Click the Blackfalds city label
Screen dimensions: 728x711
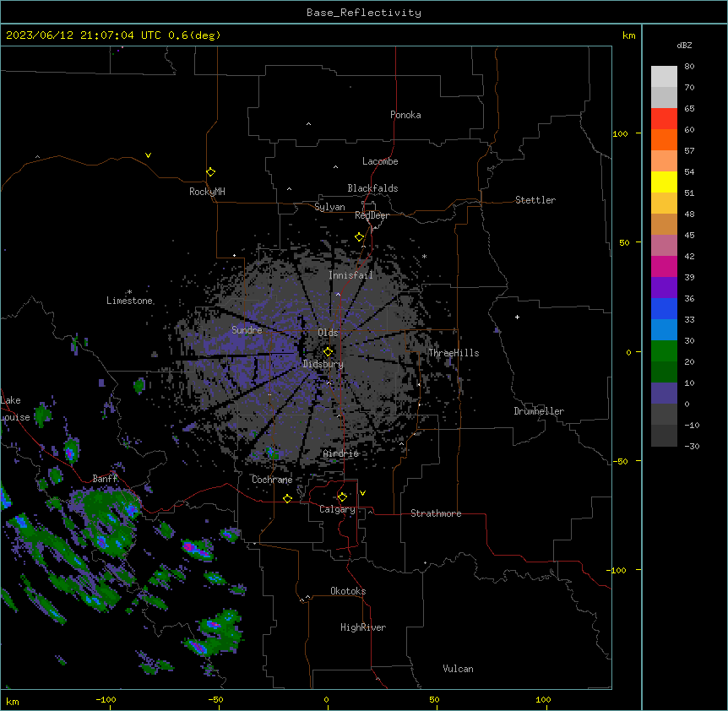tap(372, 188)
